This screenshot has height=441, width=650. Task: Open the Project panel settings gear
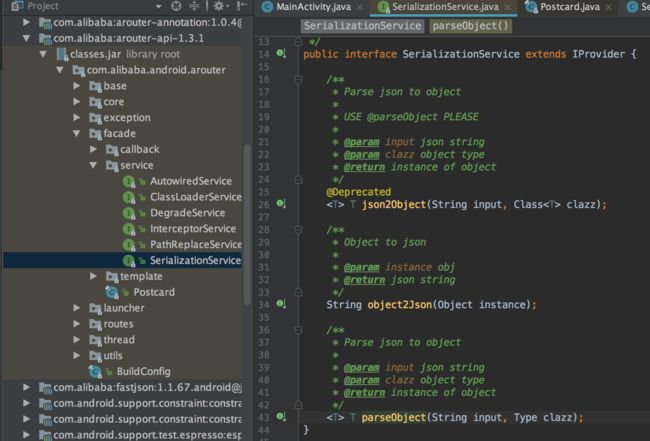pyautogui.click(x=219, y=6)
